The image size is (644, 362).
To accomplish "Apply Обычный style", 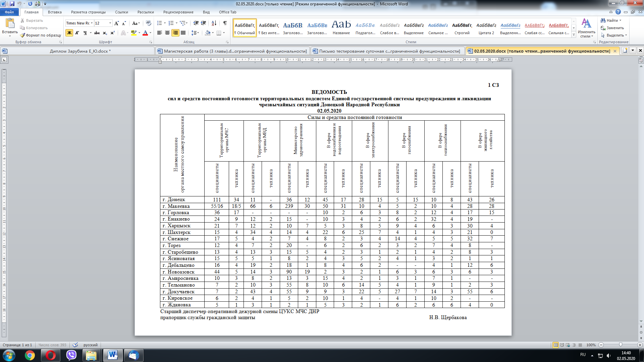I will click(245, 28).
